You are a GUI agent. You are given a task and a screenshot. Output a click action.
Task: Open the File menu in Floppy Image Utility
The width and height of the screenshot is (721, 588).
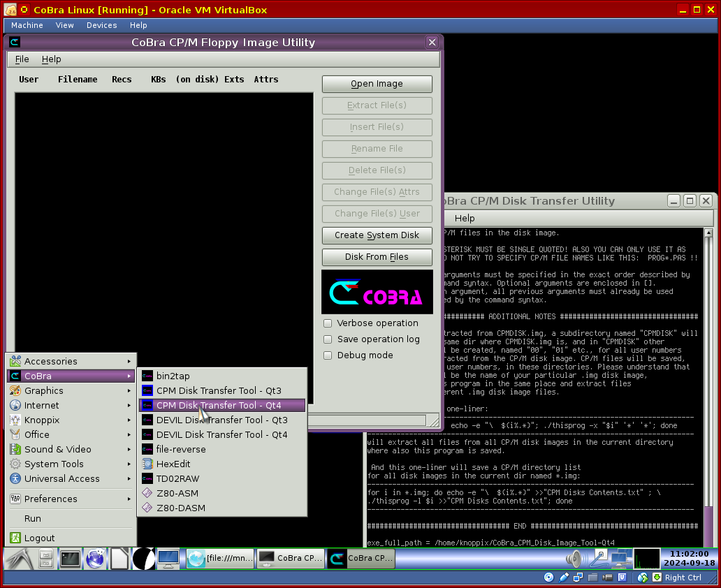coord(22,59)
